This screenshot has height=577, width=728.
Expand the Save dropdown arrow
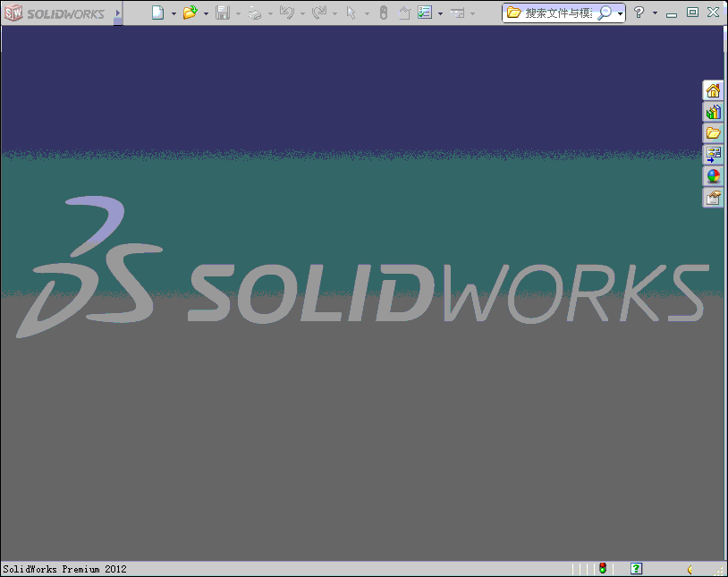[238, 13]
